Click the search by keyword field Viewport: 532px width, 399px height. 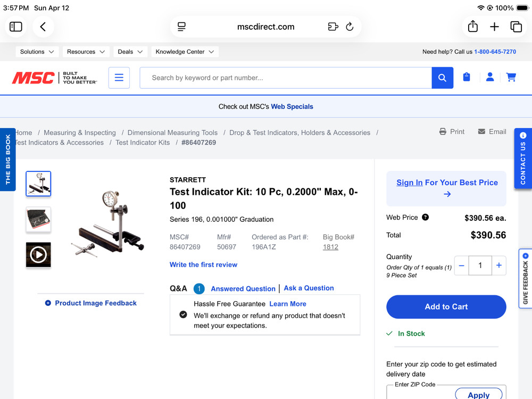click(x=285, y=78)
